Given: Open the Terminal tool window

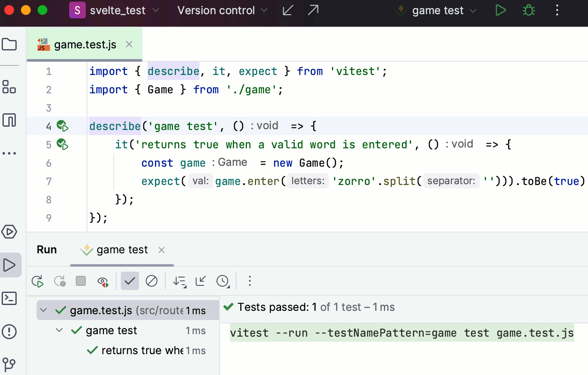Looking at the screenshot, I should pyautogui.click(x=9, y=298).
